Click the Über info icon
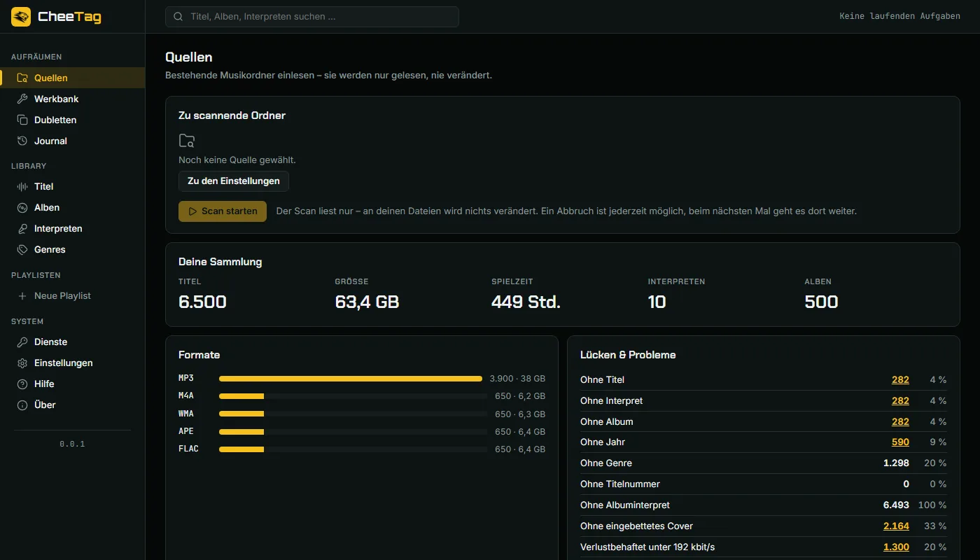Screen dimensions: 980x560 click(x=22, y=405)
